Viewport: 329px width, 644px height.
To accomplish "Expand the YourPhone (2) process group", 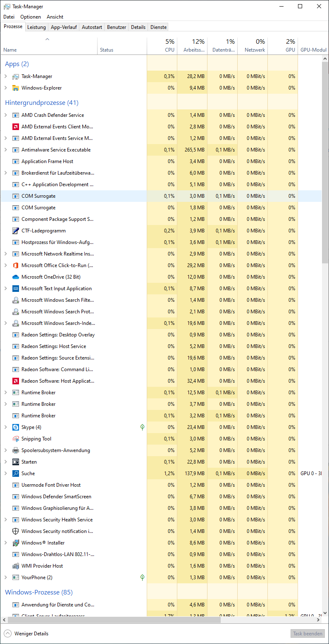I will (x=5, y=578).
